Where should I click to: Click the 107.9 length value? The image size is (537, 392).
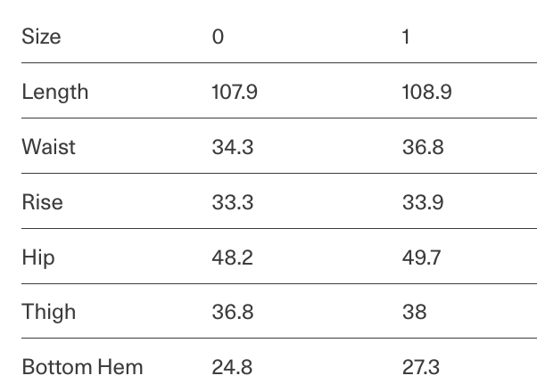click(235, 92)
